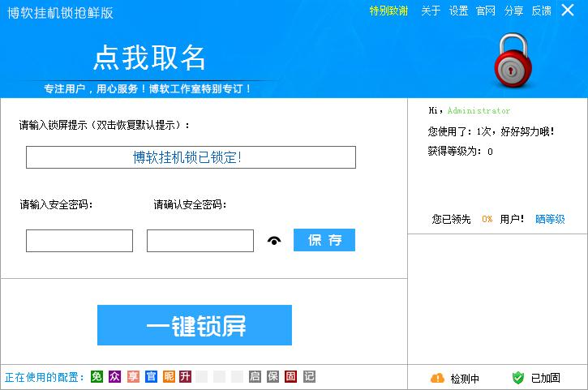588x390 pixels.
Task: Click the green shield 已加固 icon
Action: [x=518, y=378]
